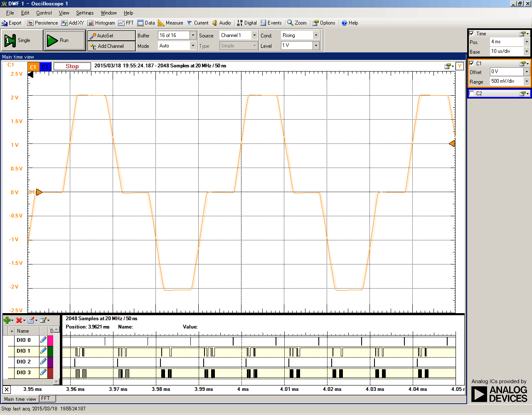Image resolution: width=532 pixels, height=415 pixels.
Task: Expand the Buffer dropdown
Action: [x=193, y=35]
